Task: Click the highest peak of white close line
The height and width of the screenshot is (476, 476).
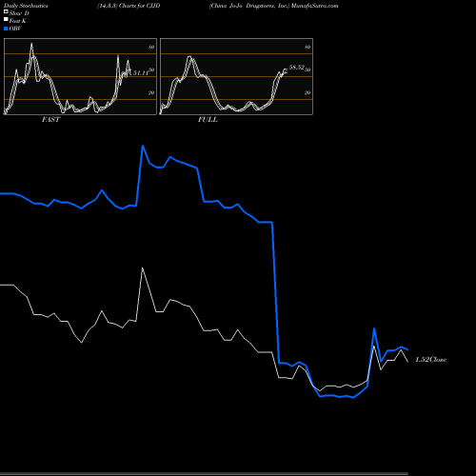Action: [143, 268]
